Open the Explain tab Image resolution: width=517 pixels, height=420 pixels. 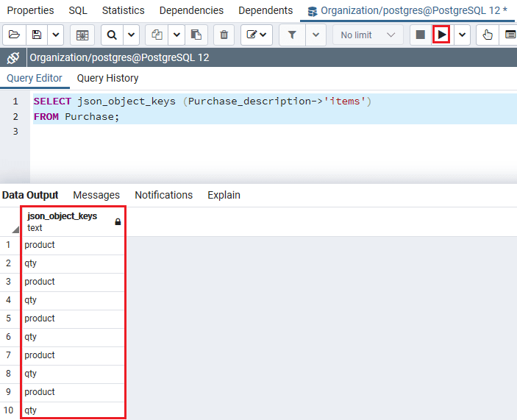click(x=224, y=195)
